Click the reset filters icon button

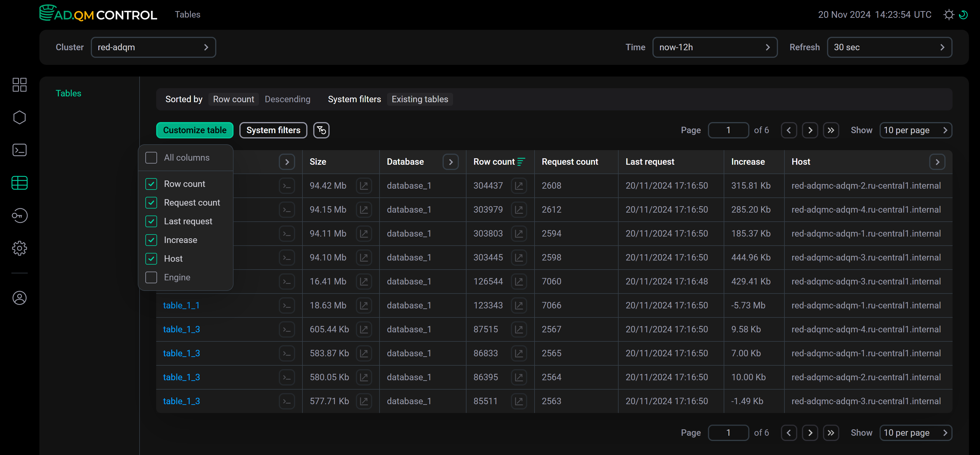point(321,130)
